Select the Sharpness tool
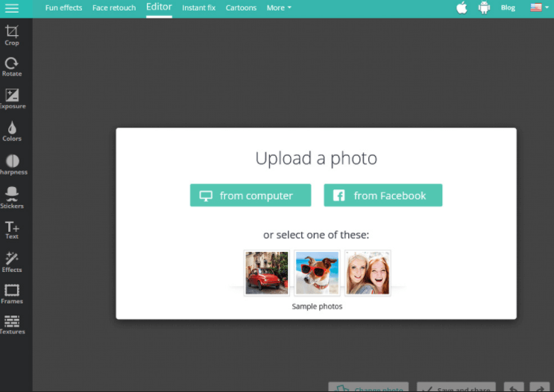This screenshot has height=392, width=554. click(13, 165)
